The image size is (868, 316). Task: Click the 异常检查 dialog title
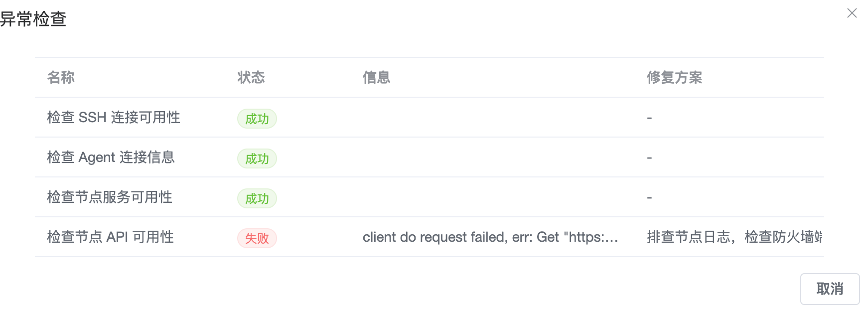pos(33,19)
